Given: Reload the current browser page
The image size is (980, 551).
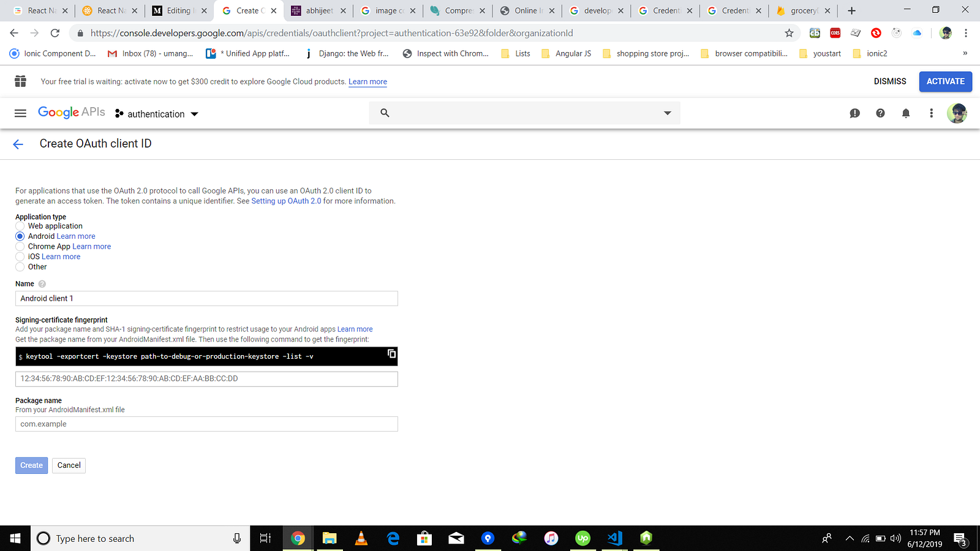Looking at the screenshot, I should pyautogui.click(x=55, y=33).
